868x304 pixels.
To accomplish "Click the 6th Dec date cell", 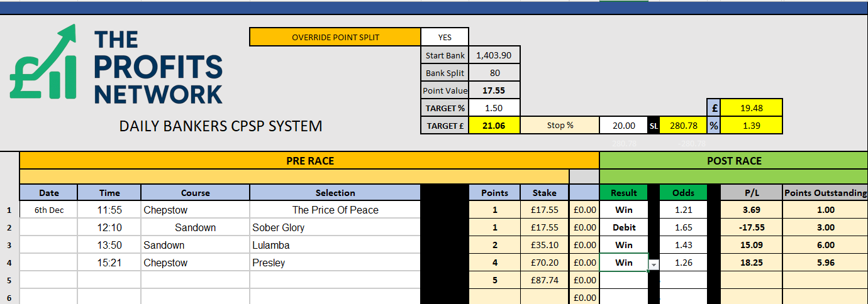I will coord(48,210).
